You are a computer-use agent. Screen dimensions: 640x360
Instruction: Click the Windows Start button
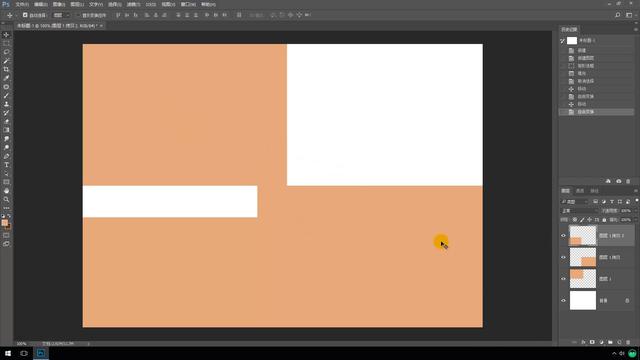point(8,353)
